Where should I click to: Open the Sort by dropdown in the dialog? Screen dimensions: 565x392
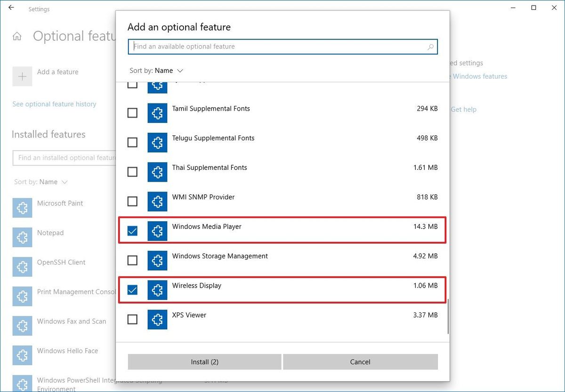tap(157, 70)
